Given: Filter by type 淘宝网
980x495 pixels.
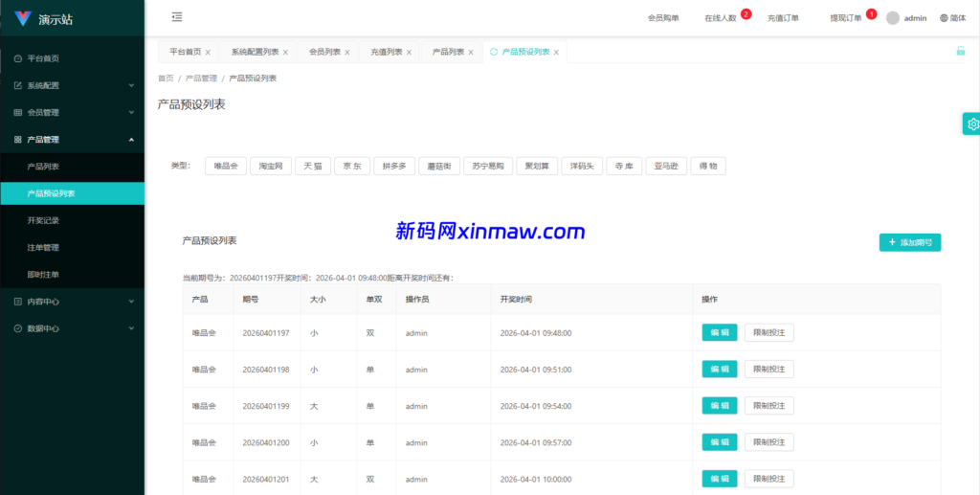Looking at the screenshot, I should [x=271, y=167].
